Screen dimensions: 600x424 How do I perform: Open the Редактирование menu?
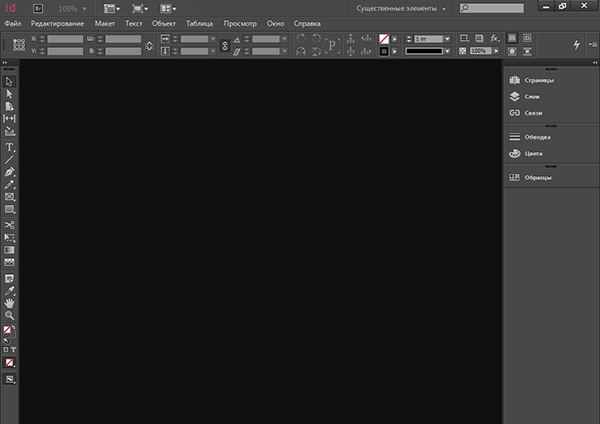(57, 24)
